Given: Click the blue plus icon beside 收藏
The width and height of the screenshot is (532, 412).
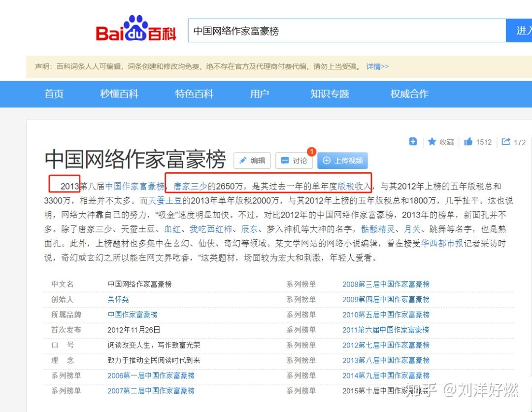Looking at the screenshot, I should pyautogui.click(x=413, y=142).
